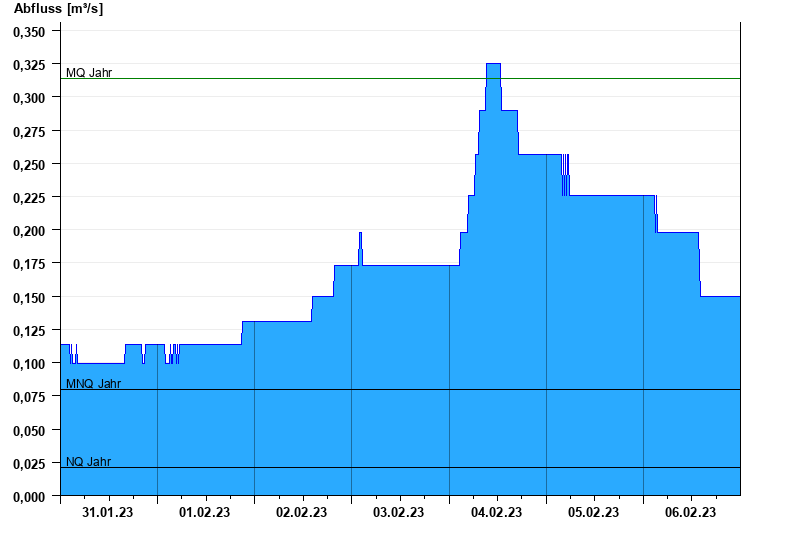Click the 0,175 y-axis value

[x=29, y=264]
